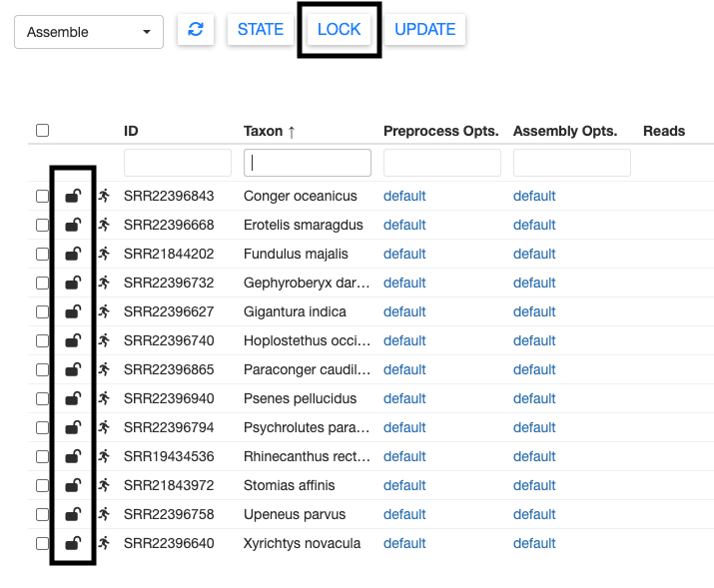Toggle the unlock icon for Fundulus majalis
This screenshot has width=714, height=588.
click(73, 254)
